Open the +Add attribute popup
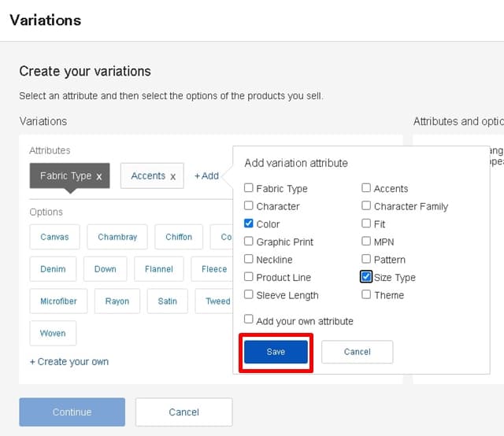 [x=206, y=176]
